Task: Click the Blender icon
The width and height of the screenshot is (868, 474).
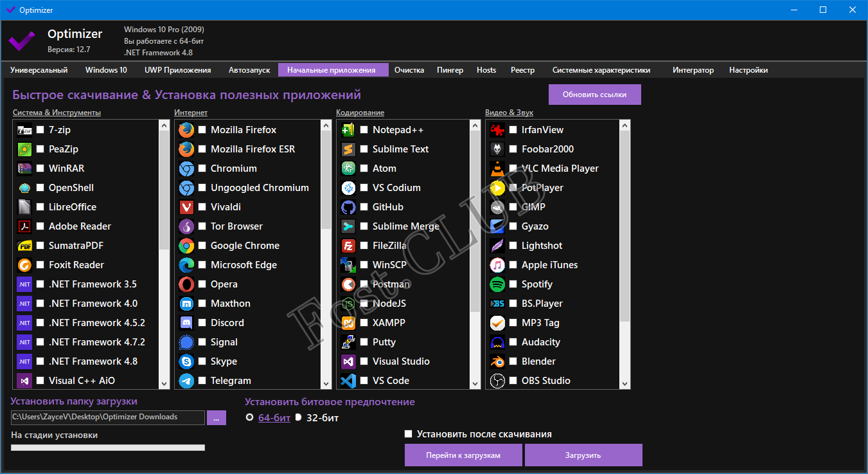Action: click(497, 361)
